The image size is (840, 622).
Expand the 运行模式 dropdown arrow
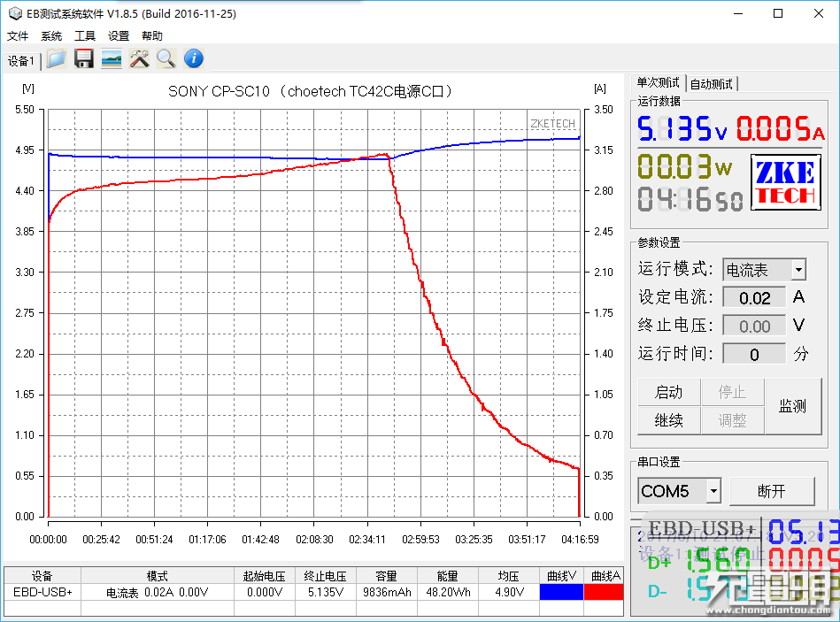(798, 270)
